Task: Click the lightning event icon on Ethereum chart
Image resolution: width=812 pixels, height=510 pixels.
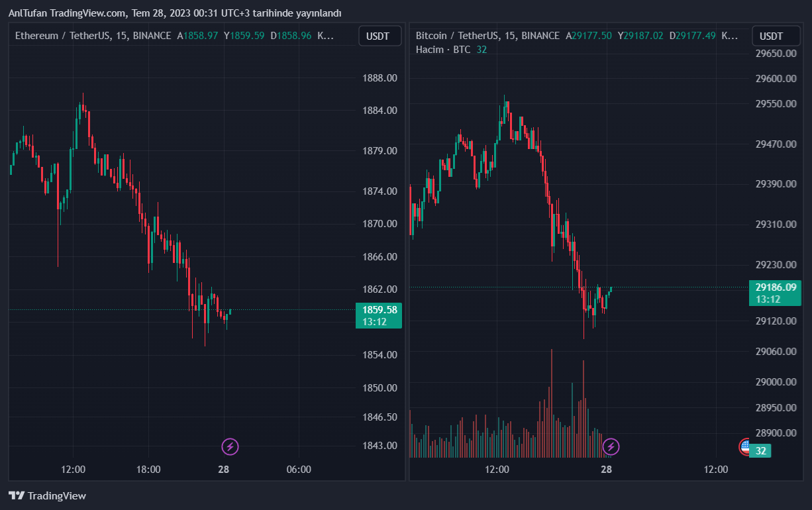Action: pyautogui.click(x=230, y=446)
